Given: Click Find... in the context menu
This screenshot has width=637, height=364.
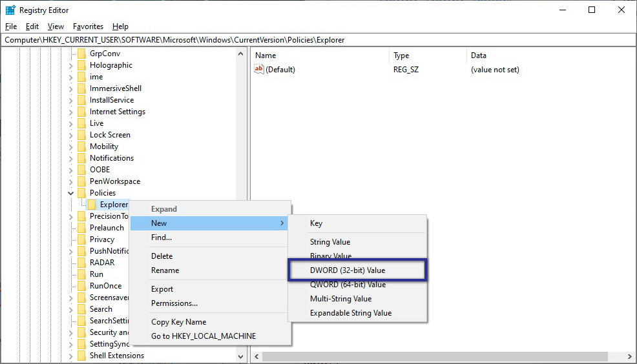Looking at the screenshot, I should (209, 238).
